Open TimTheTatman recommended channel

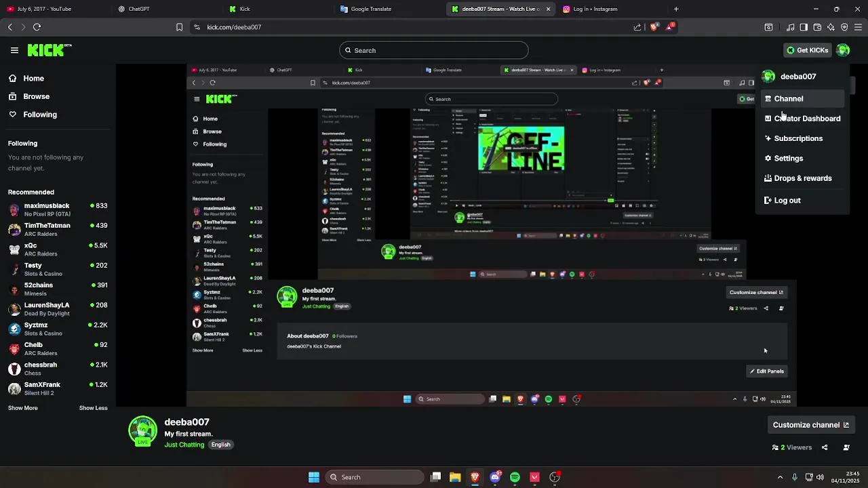click(57, 229)
